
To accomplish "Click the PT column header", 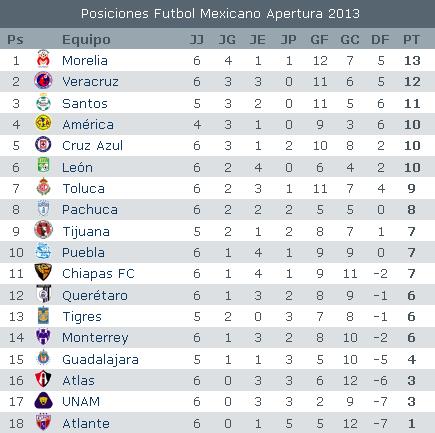I will (x=411, y=40).
